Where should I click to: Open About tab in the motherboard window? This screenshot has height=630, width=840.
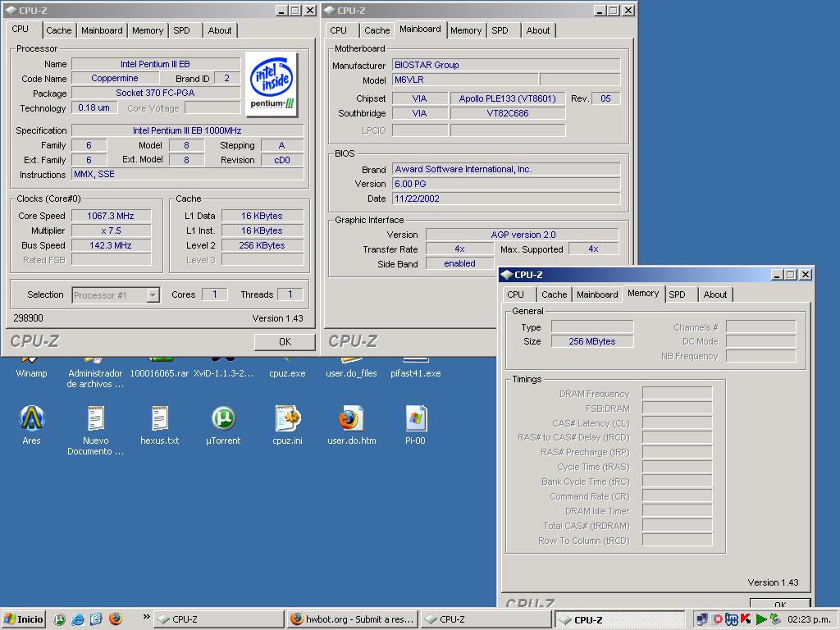pyautogui.click(x=538, y=30)
